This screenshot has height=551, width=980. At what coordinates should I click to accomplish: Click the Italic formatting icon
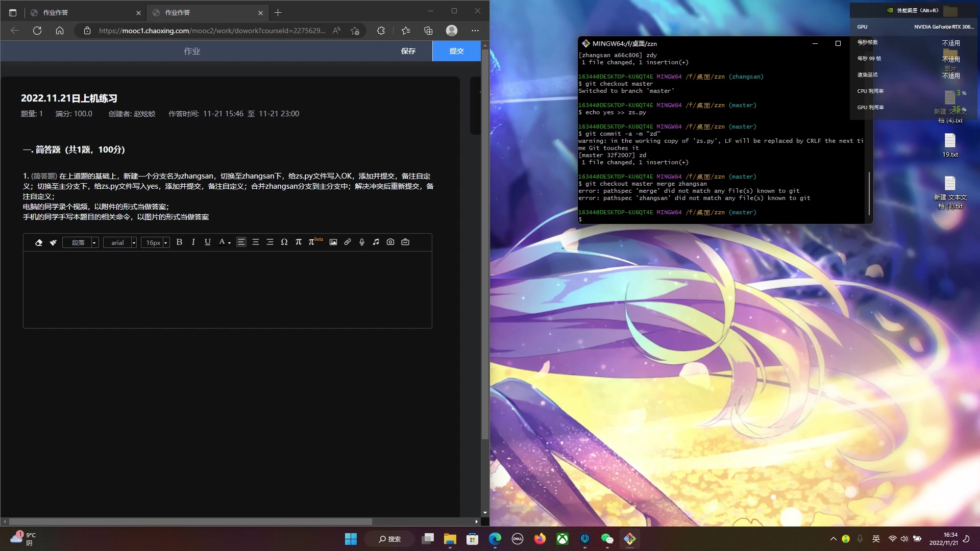(194, 242)
